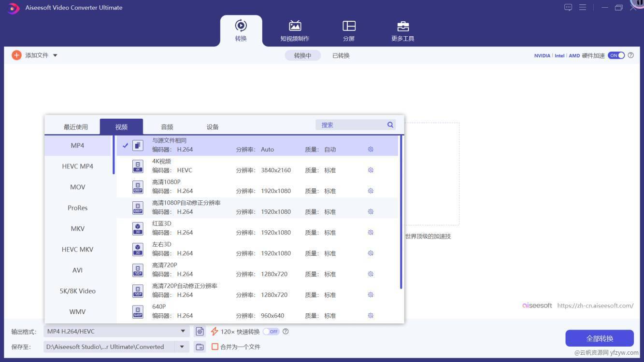Open the hamburger menu in title bar
The image size is (644, 362).
pos(583,7)
